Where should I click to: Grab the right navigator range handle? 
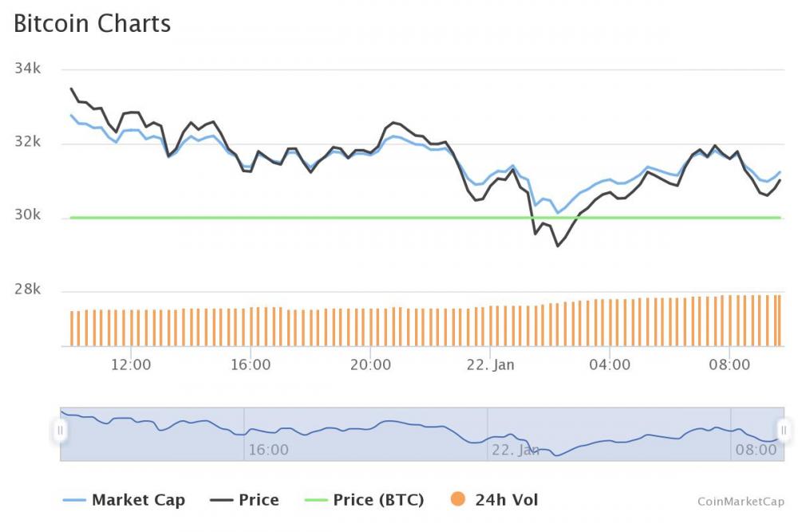(x=784, y=431)
